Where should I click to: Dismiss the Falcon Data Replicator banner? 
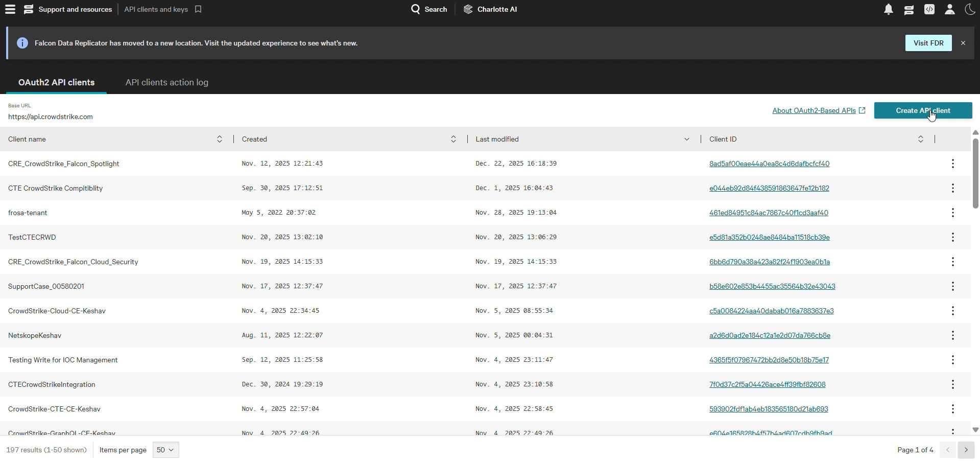point(963,43)
